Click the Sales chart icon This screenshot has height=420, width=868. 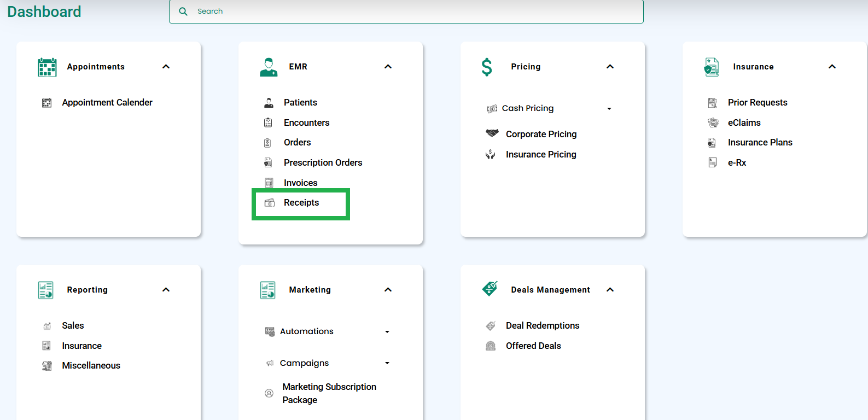(47, 326)
